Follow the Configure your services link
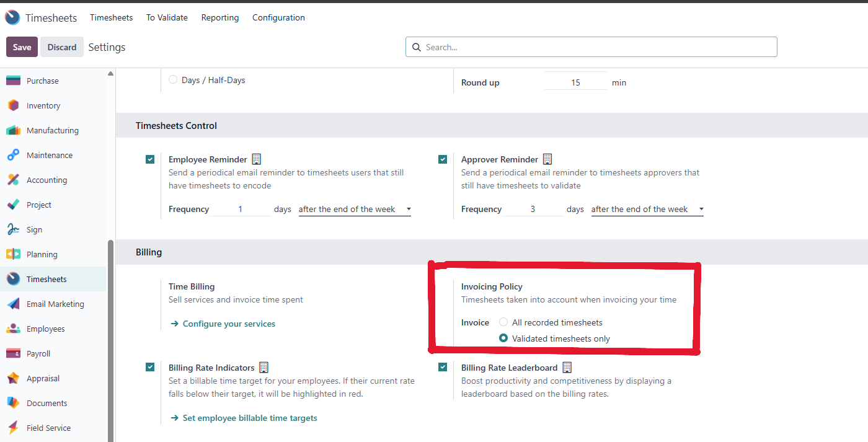The image size is (868, 442). (229, 324)
